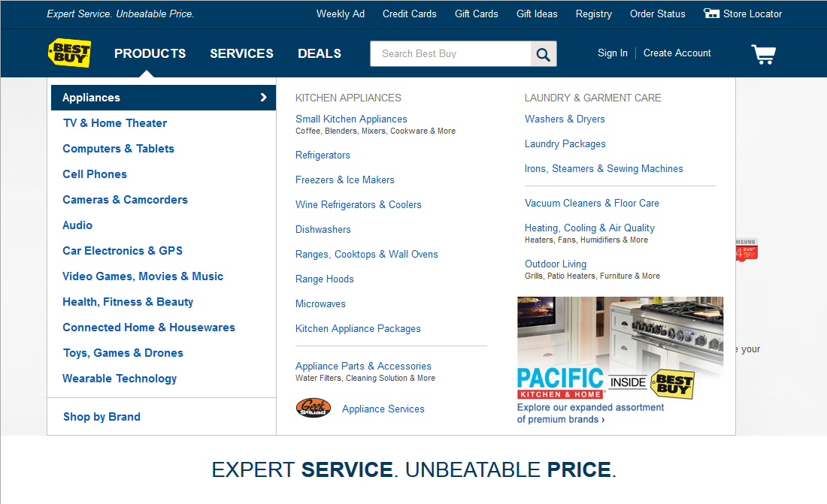Open the shopping cart icon
The image size is (827, 504).
763,53
